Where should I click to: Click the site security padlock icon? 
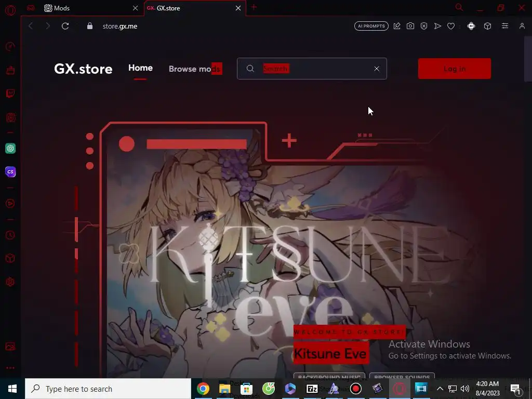(90, 26)
